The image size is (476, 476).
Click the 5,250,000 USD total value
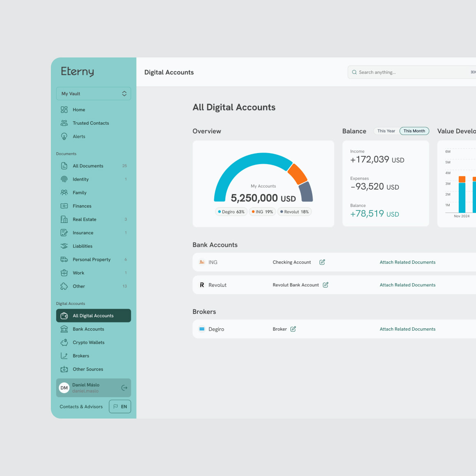click(x=263, y=198)
